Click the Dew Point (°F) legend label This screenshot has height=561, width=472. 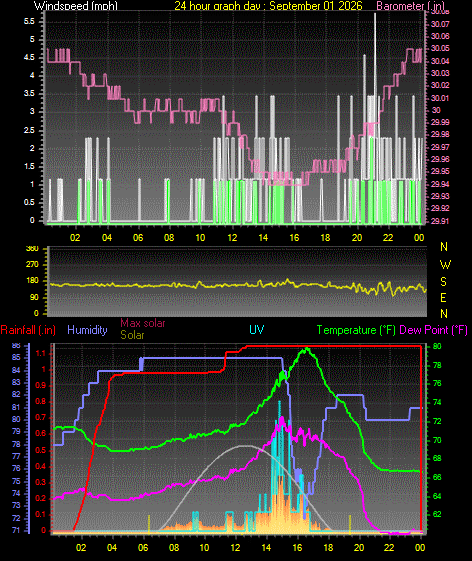click(433, 330)
